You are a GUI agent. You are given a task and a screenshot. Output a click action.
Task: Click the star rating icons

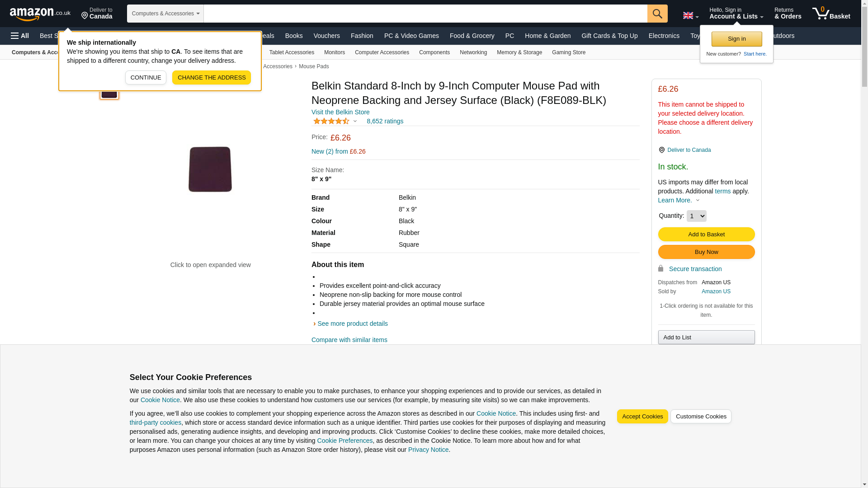pyautogui.click(x=331, y=121)
